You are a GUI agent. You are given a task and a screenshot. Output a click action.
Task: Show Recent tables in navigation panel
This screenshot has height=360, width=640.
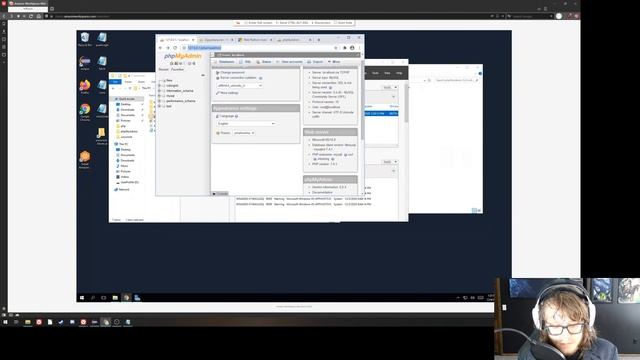point(163,69)
